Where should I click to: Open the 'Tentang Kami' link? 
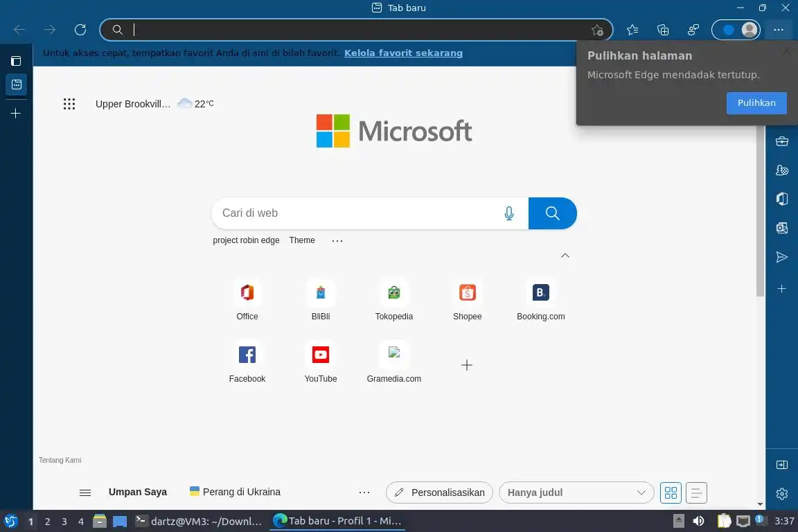tap(60, 460)
